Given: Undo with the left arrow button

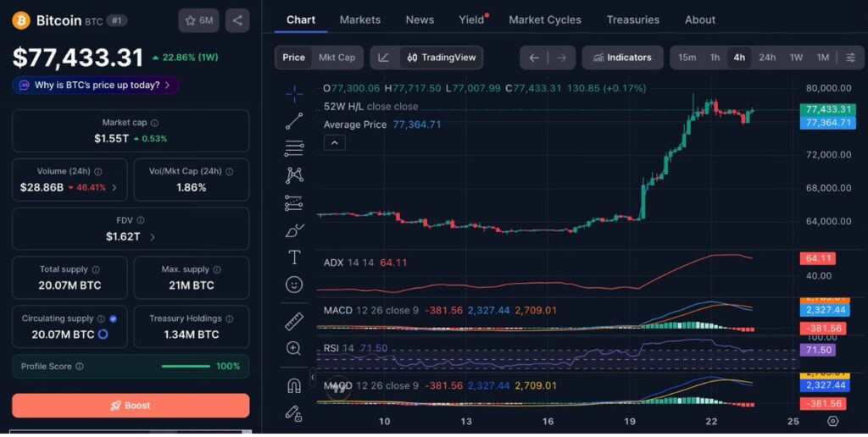Looking at the screenshot, I should point(534,58).
